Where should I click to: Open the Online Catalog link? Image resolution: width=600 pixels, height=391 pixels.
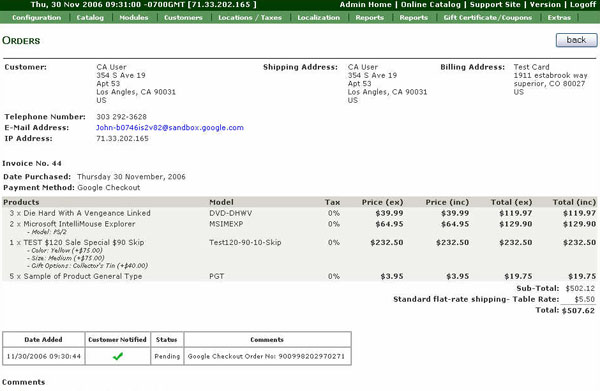pyautogui.click(x=430, y=5)
